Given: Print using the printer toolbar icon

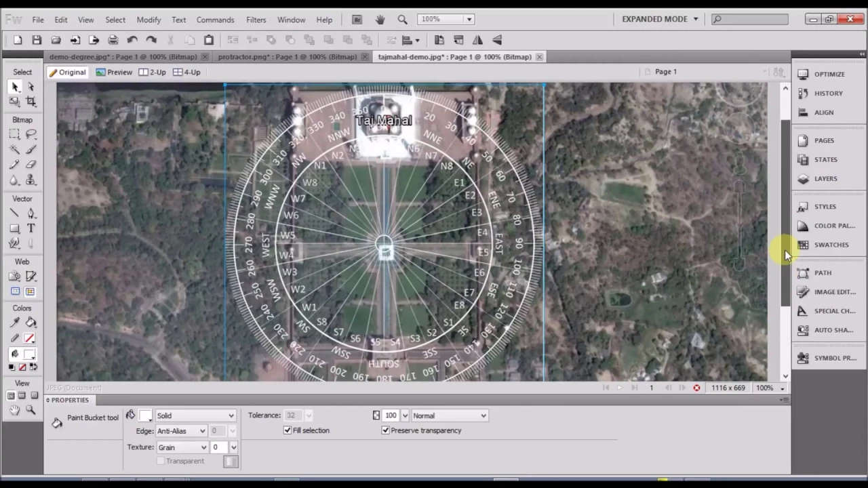Looking at the screenshot, I should (113, 40).
